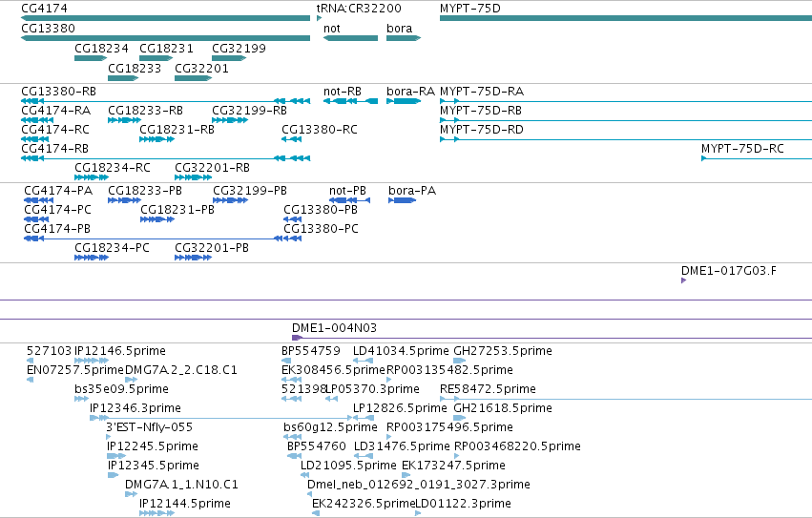The width and height of the screenshot is (812, 518).
Task: Select the bora gene label
Action: click(x=399, y=28)
